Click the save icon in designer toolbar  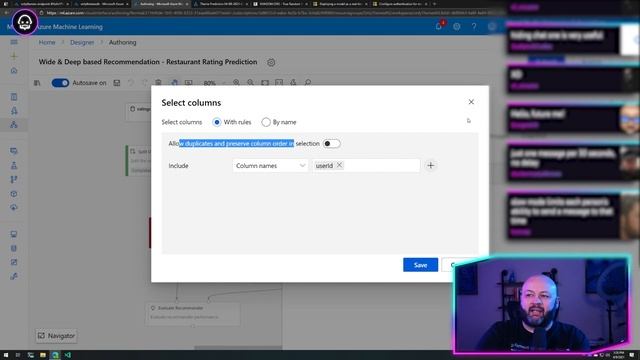point(117,83)
